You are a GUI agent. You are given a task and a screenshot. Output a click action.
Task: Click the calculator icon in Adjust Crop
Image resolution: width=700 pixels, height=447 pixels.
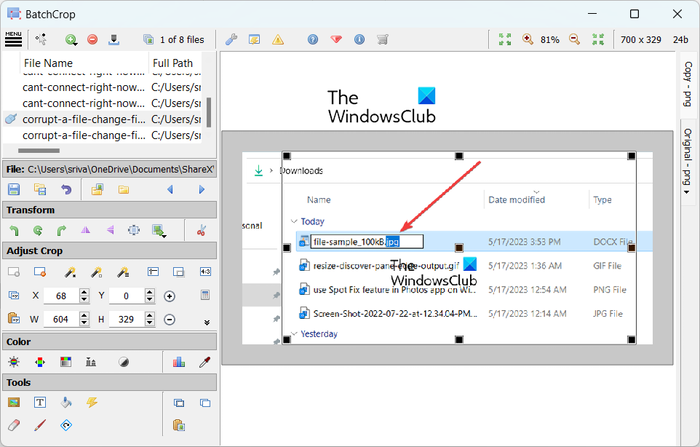(x=205, y=295)
